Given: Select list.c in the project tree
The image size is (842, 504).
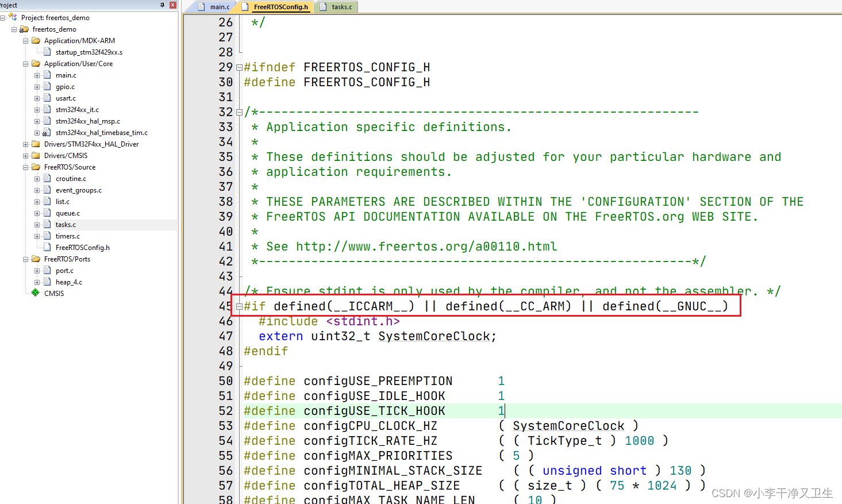Looking at the screenshot, I should 62,202.
